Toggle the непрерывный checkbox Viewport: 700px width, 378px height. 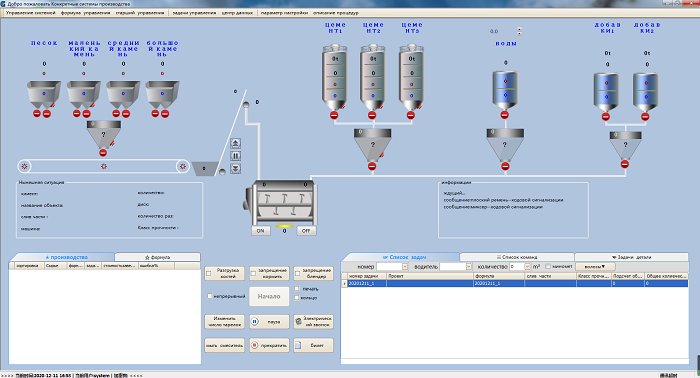[210, 296]
